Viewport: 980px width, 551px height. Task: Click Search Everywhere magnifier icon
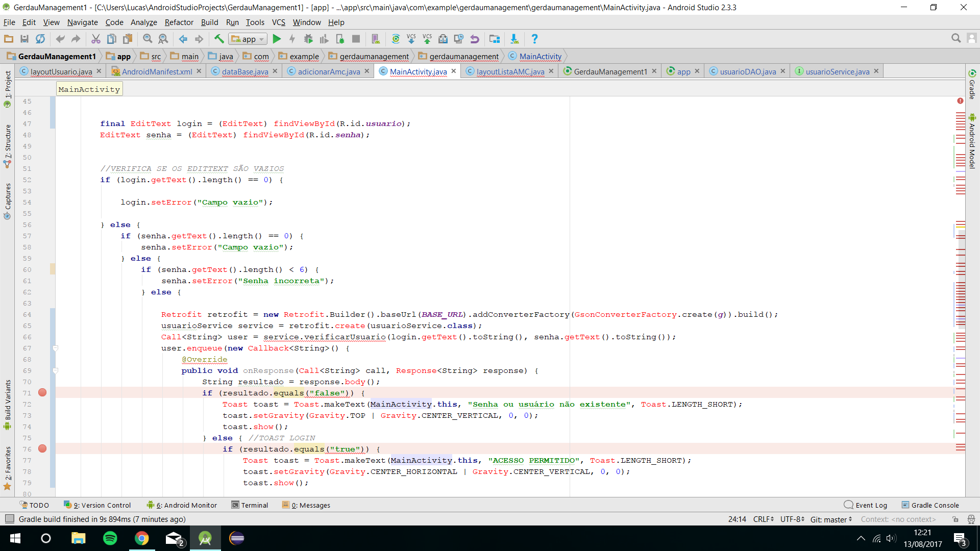click(956, 38)
